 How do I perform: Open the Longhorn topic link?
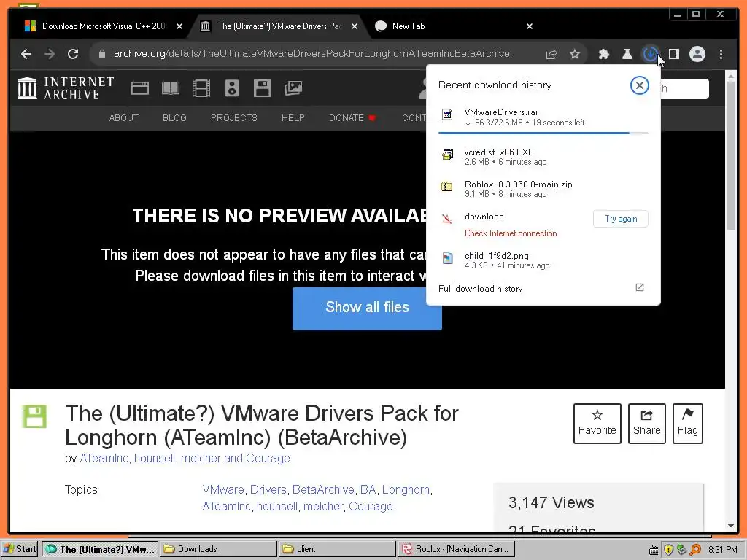click(406, 489)
